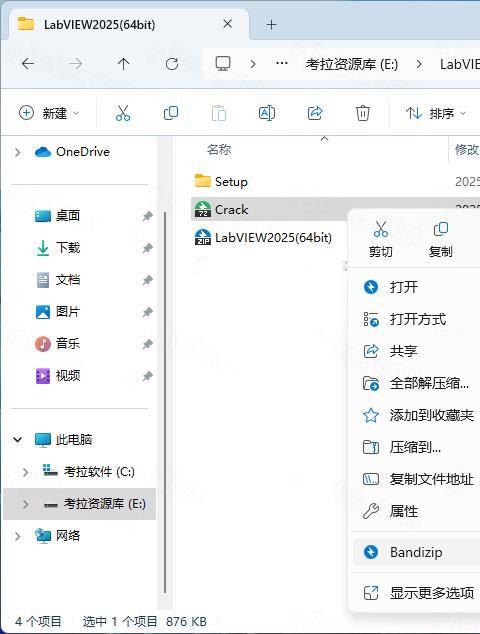Click the Rename icon in toolbar
Image resolution: width=480 pixels, height=634 pixels.
pyautogui.click(x=266, y=113)
